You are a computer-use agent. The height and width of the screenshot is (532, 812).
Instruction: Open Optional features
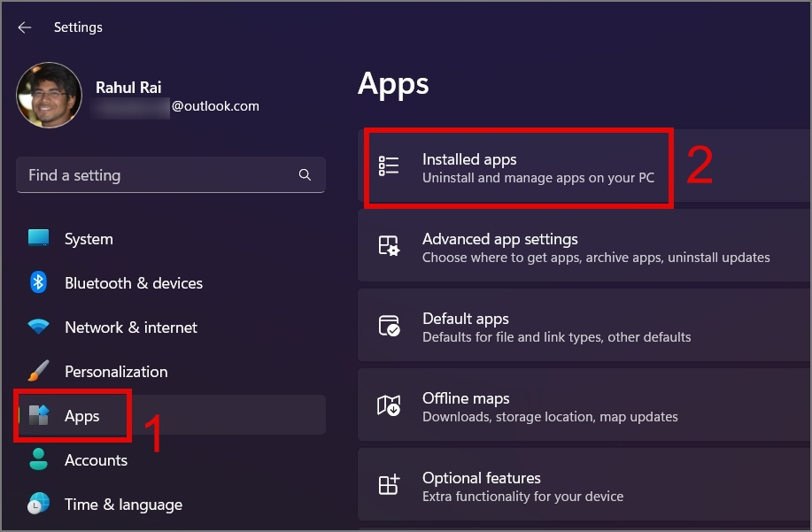tap(584, 484)
